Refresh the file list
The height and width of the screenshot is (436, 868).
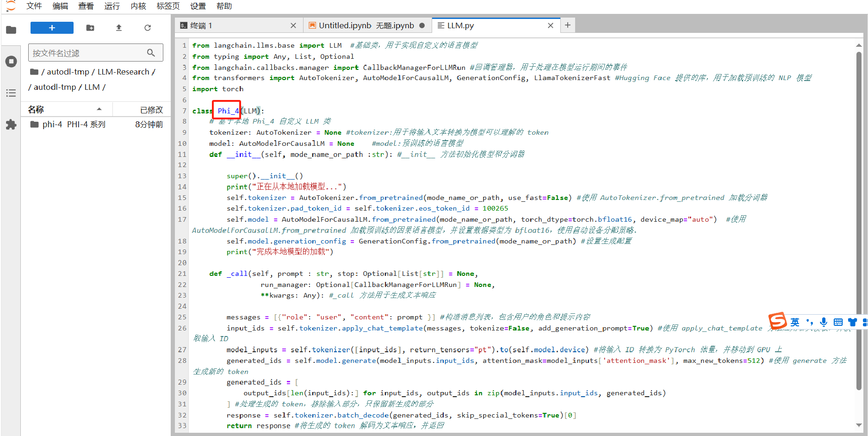[x=148, y=28]
